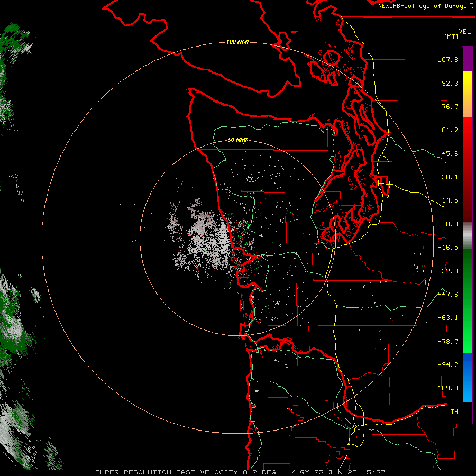Click the 107.8 velocity scale value
476x476 pixels.
click(x=448, y=59)
